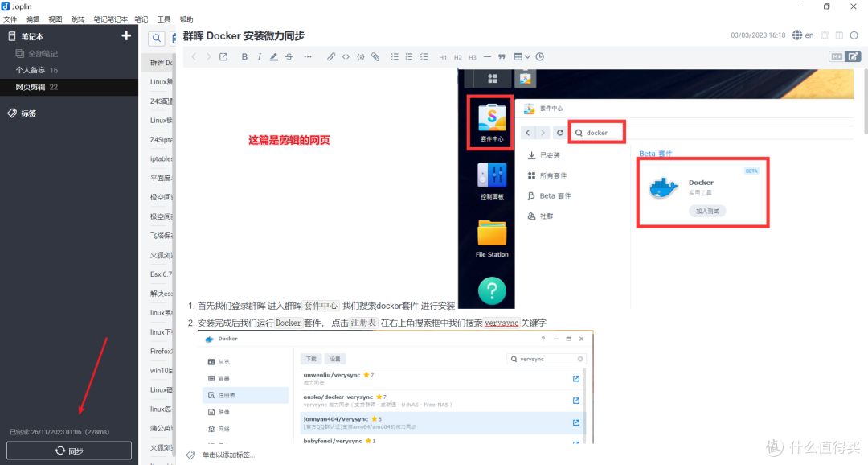
Task: Insert a numbered list
Action: 409,56
